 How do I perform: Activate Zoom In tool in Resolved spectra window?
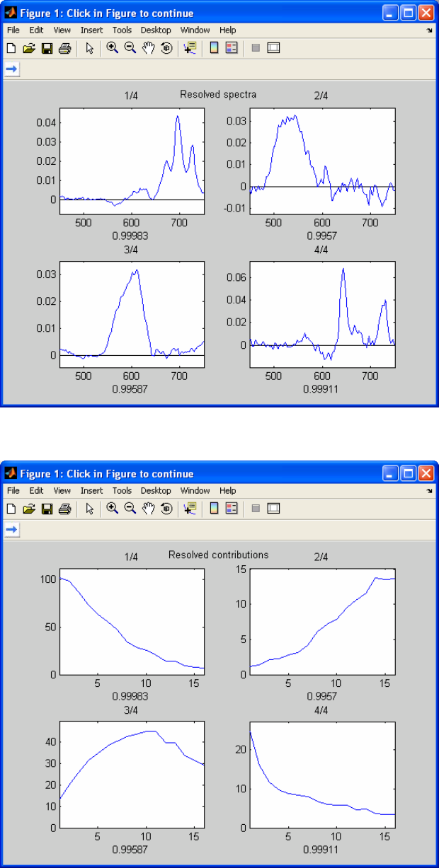113,49
